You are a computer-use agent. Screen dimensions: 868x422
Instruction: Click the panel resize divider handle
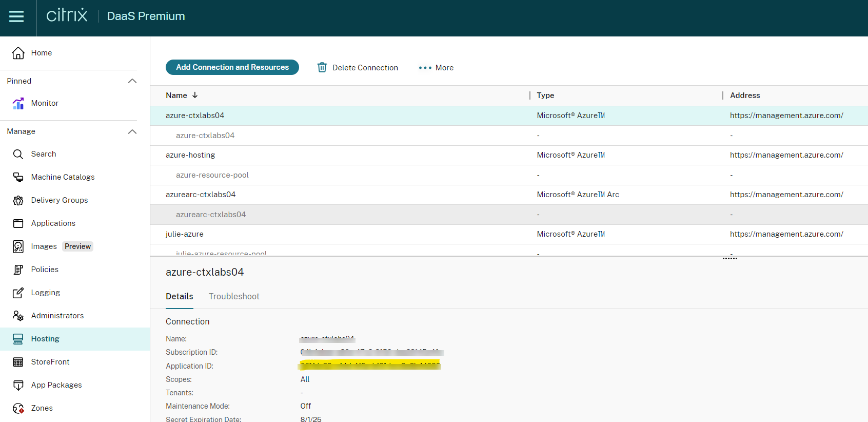[729, 258]
